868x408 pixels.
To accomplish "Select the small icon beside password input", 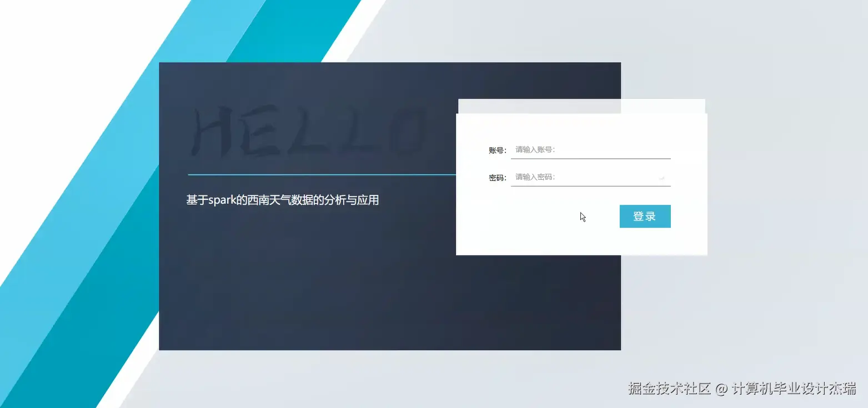I will coord(661,178).
